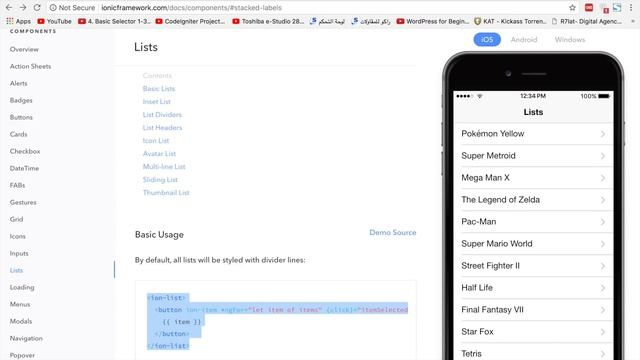Viewport: 640px width, 360px height.
Task: Open Menus in the sidebar
Action: (x=20, y=304)
